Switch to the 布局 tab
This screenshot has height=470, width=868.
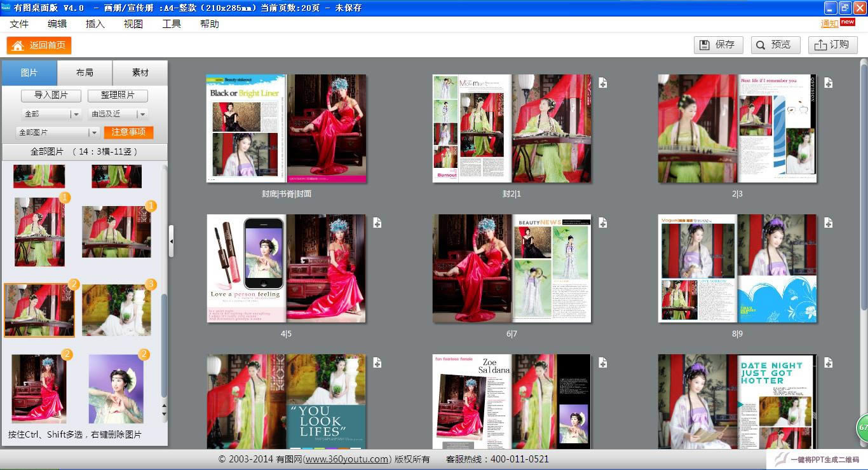click(x=85, y=73)
